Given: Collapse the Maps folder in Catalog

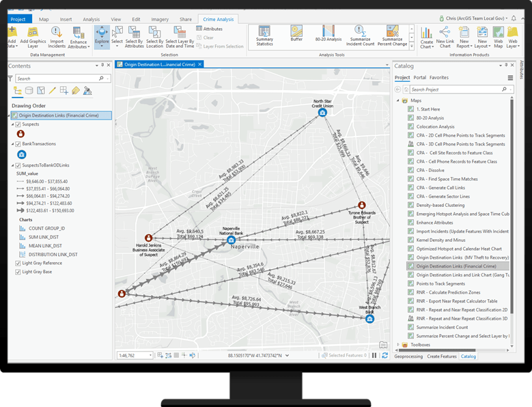Looking at the screenshot, I should point(397,101).
